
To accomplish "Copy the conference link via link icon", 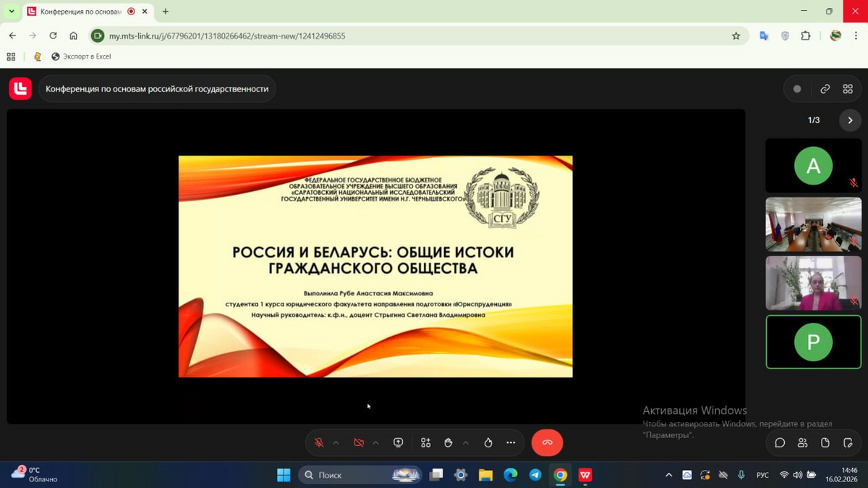I will (825, 89).
